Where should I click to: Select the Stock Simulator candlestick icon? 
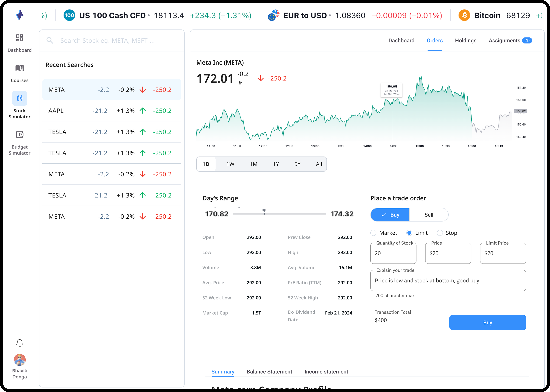[20, 98]
